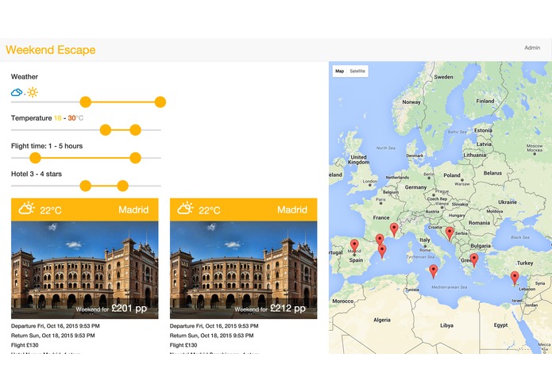Click the Temperature slider upper handle

135,129
